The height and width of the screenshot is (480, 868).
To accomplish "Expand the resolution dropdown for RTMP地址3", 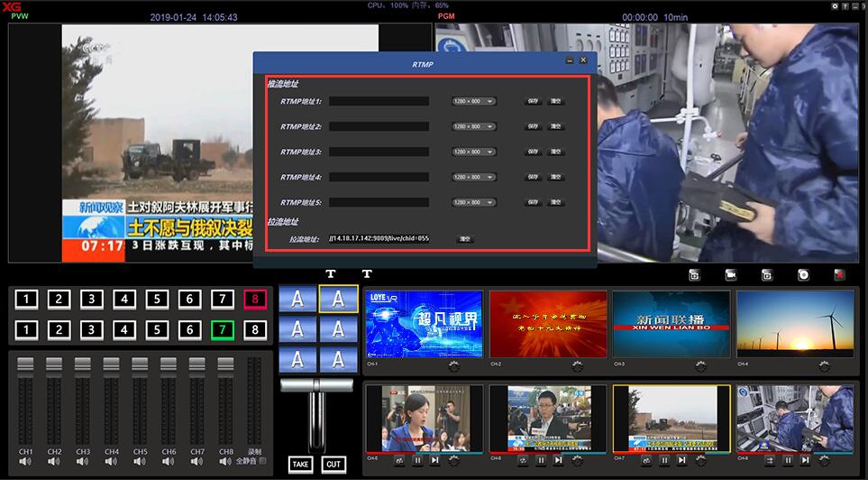I will tap(474, 152).
